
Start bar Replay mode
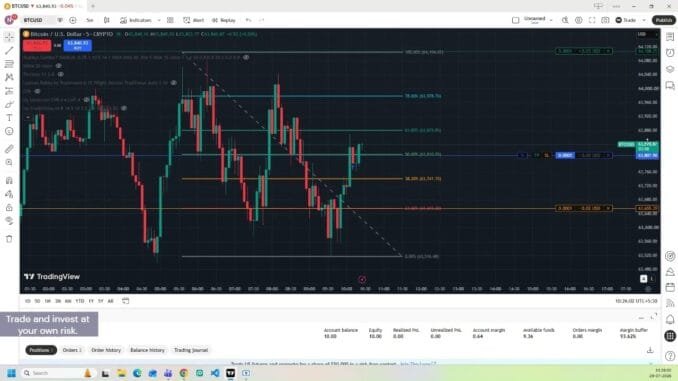tap(224, 20)
